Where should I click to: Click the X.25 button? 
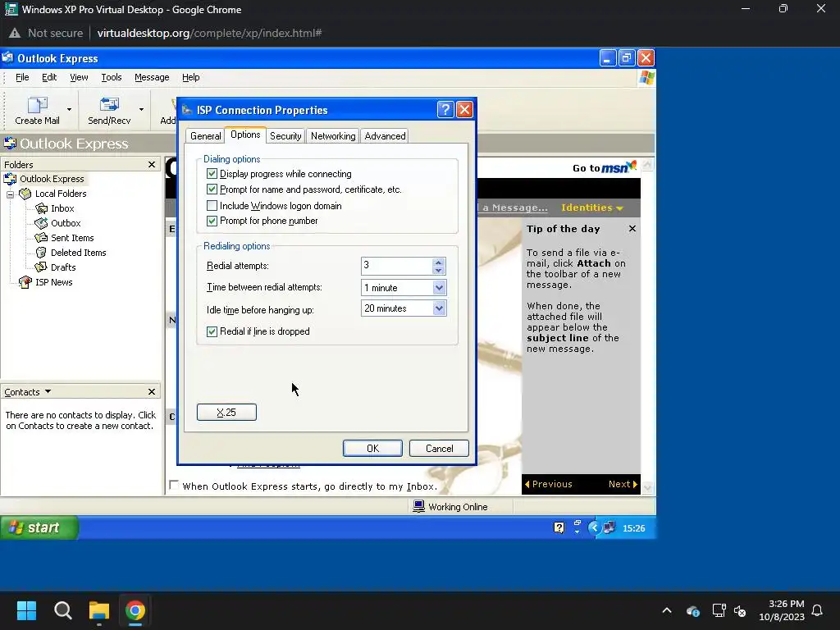coord(226,412)
